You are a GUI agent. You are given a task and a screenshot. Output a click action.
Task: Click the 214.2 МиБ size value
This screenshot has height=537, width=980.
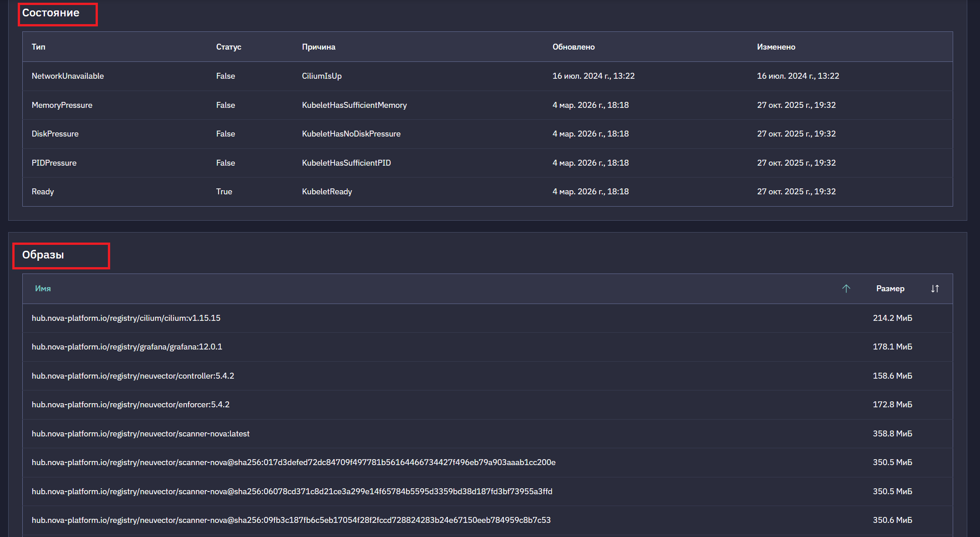coord(892,318)
